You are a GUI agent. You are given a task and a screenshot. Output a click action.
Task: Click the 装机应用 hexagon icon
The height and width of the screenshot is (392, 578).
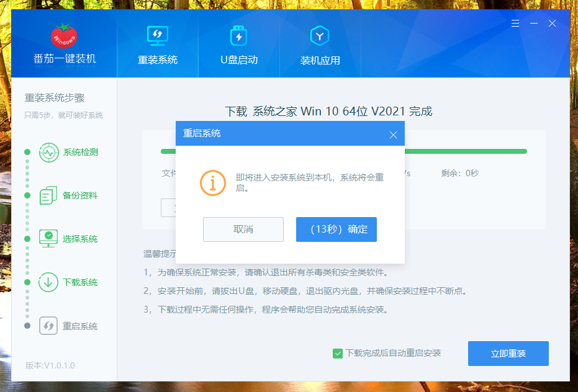pyautogui.click(x=320, y=36)
